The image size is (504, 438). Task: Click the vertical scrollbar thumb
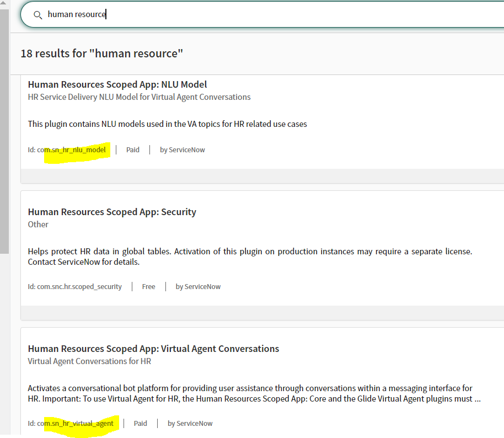[x=4, y=131]
